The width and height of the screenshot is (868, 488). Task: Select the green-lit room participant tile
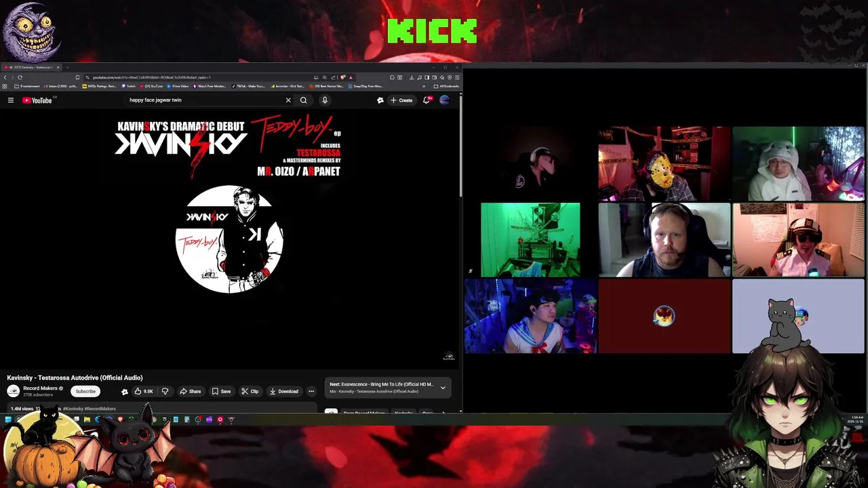(x=530, y=240)
